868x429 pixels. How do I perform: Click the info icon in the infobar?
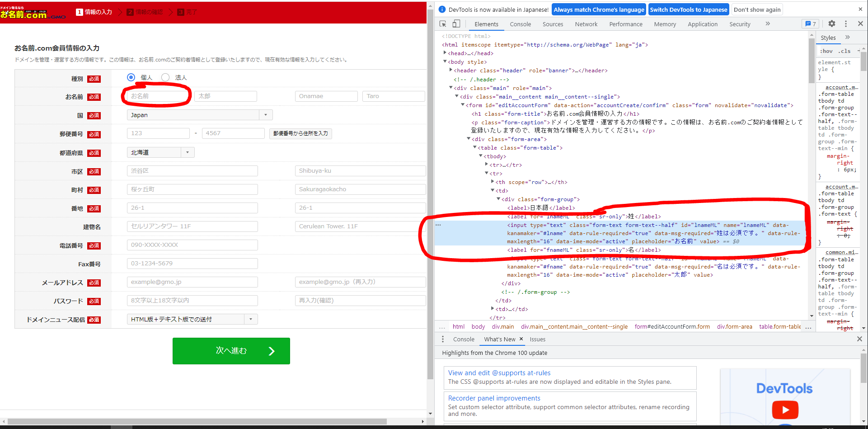click(442, 9)
